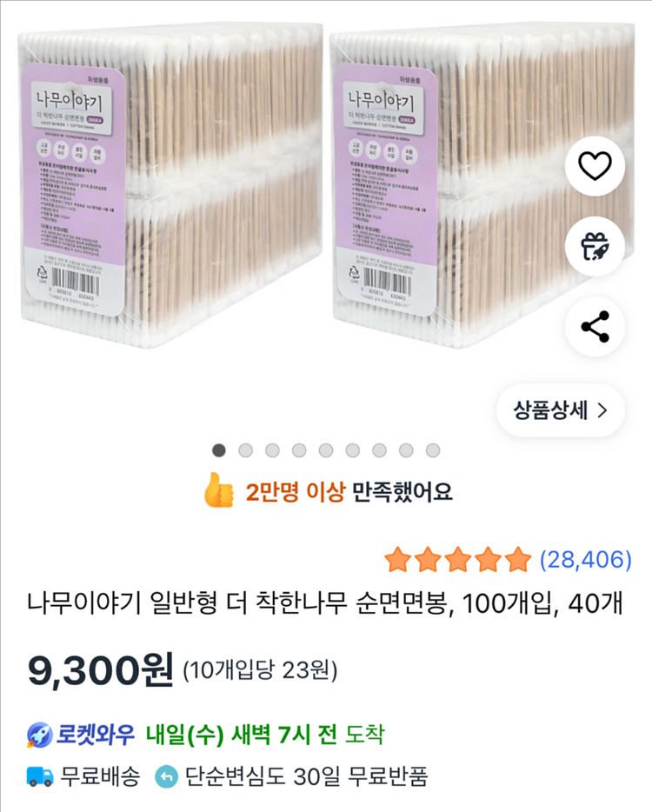652x812 pixels.
Task: Tap the right cotton swab product image
Action: (452, 187)
